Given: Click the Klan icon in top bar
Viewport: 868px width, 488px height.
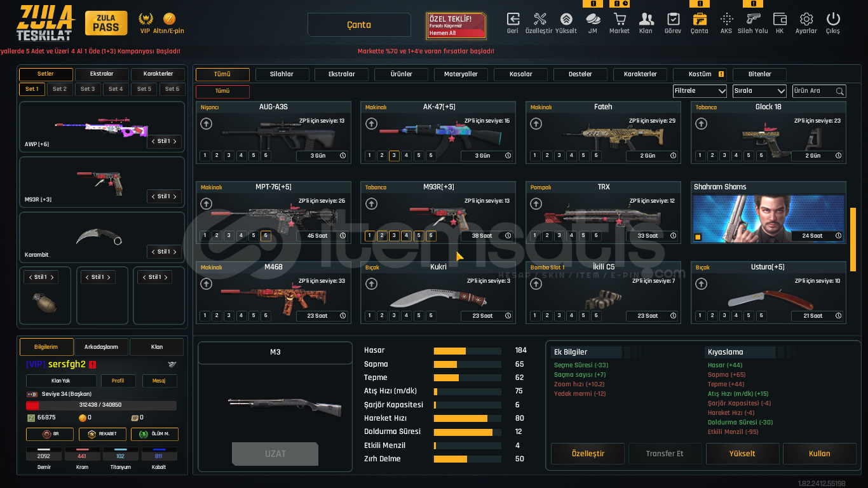Looking at the screenshot, I should (x=646, y=20).
